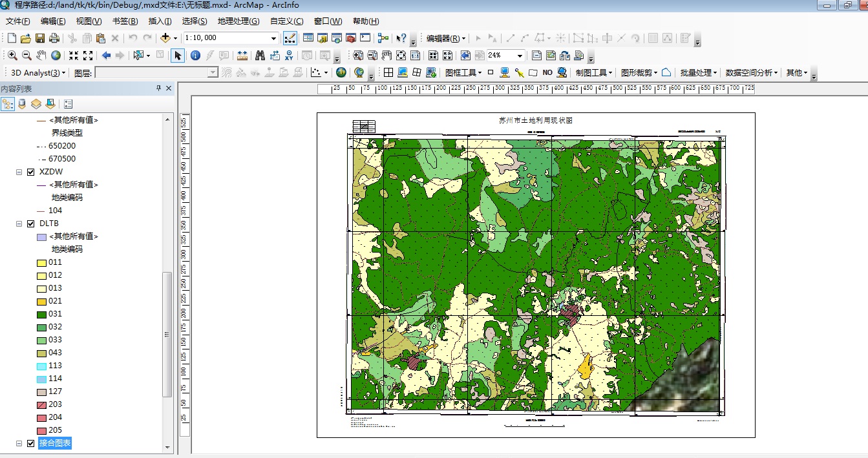Screen dimensions: 868x458
Task: Click the fixed zoom in icon
Action: tap(73, 56)
